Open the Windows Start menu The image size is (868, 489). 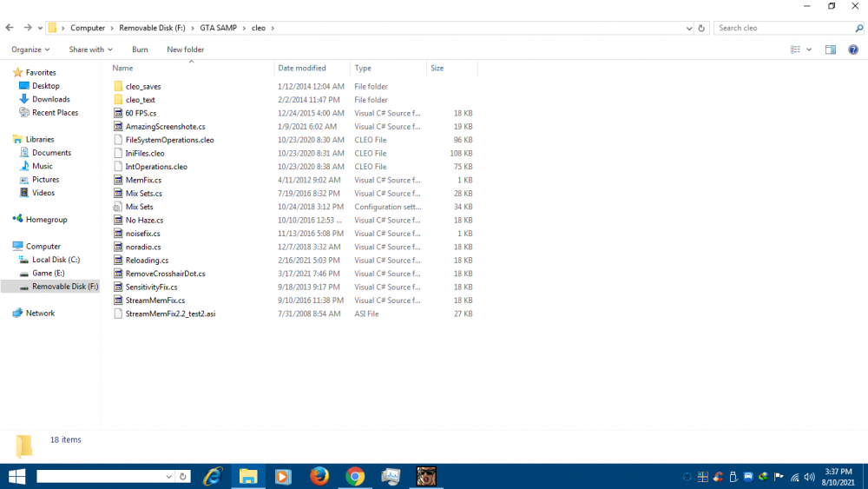[16, 476]
